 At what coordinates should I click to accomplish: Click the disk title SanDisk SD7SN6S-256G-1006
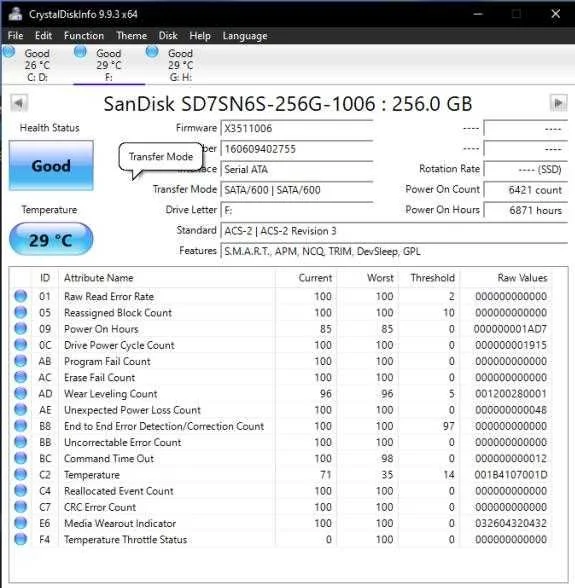288,104
